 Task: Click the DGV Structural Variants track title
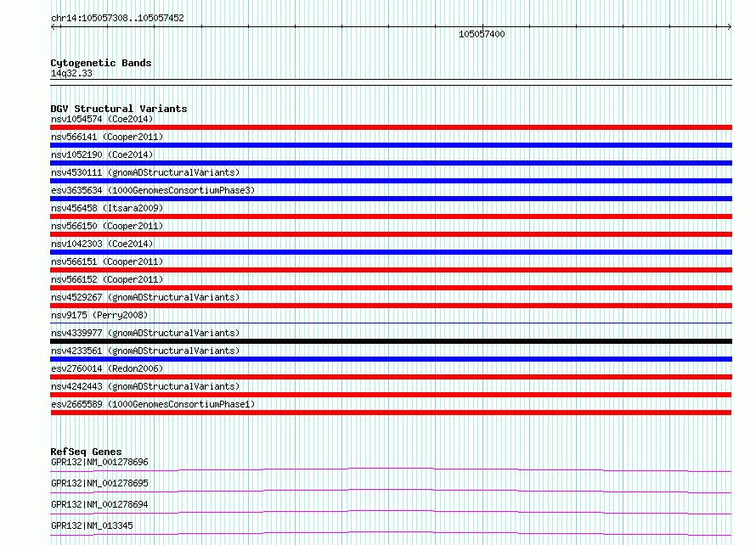tap(119, 109)
